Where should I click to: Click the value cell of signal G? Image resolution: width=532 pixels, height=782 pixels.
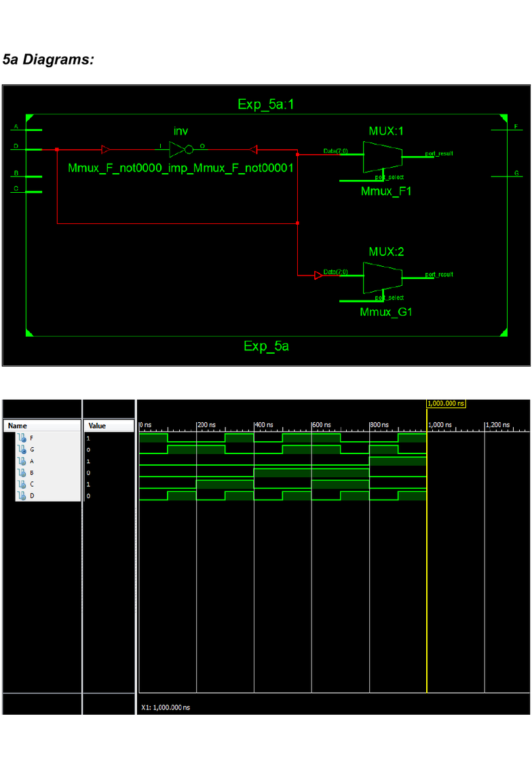coord(109,449)
